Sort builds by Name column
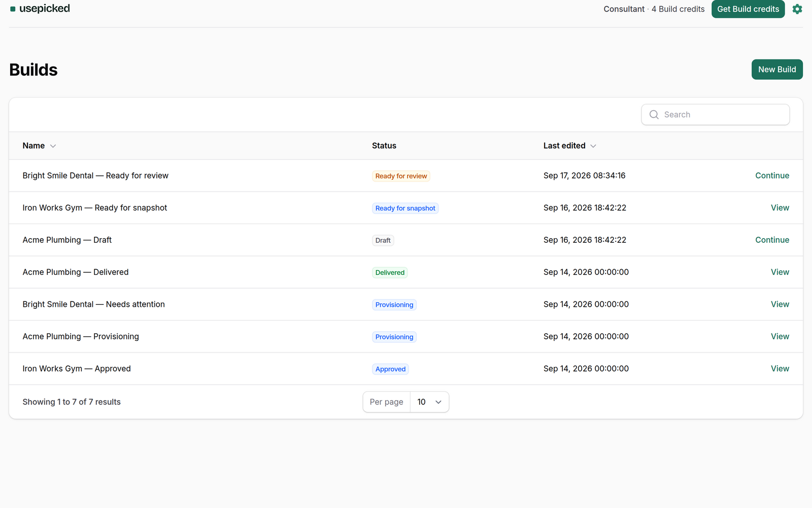This screenshot has width=812, height=508. tap(39, 146)
